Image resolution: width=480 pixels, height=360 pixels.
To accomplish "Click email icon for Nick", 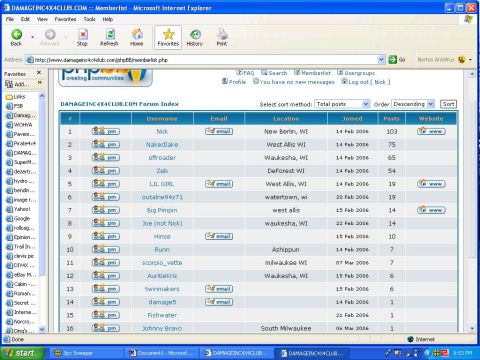I will [219, 131].
